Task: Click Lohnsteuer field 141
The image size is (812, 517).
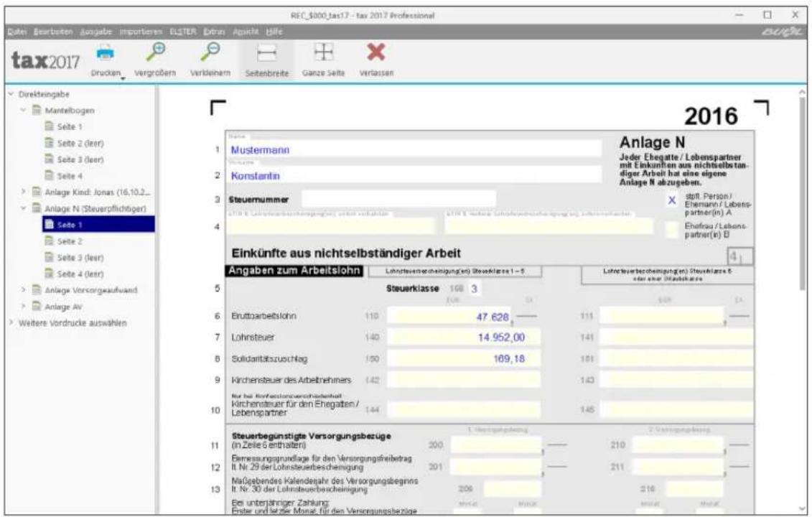Action: click(676, 337)
